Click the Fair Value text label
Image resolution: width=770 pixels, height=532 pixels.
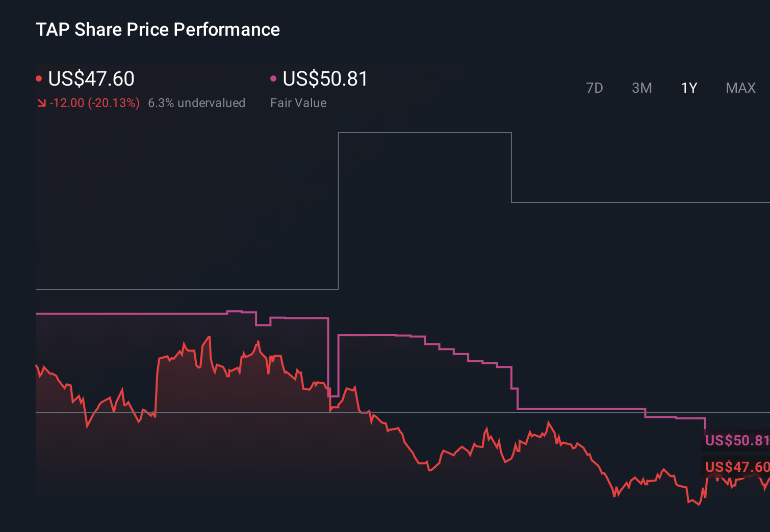point(298,102)
